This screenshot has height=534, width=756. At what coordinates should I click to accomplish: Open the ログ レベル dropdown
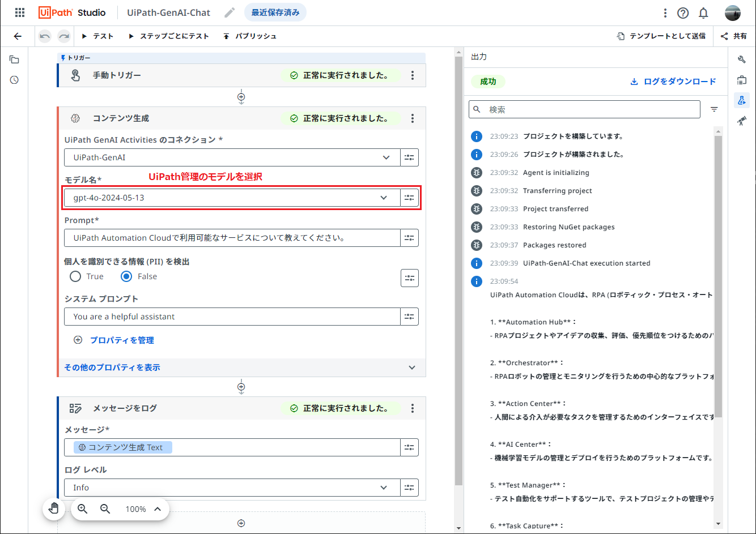click(x=384, y=488)
